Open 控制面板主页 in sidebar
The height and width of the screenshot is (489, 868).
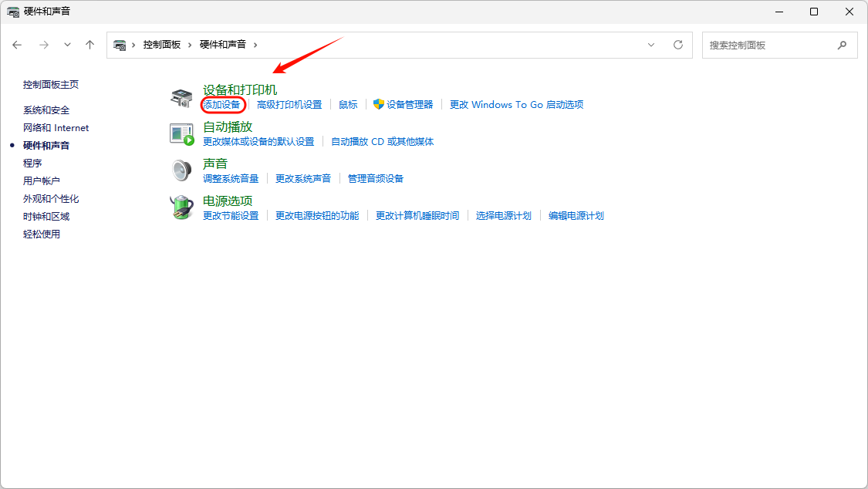(51, 85)
